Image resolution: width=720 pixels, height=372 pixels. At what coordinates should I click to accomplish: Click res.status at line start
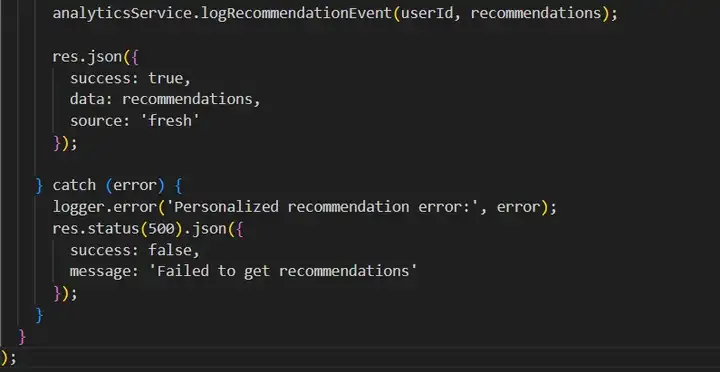(96, 228)
